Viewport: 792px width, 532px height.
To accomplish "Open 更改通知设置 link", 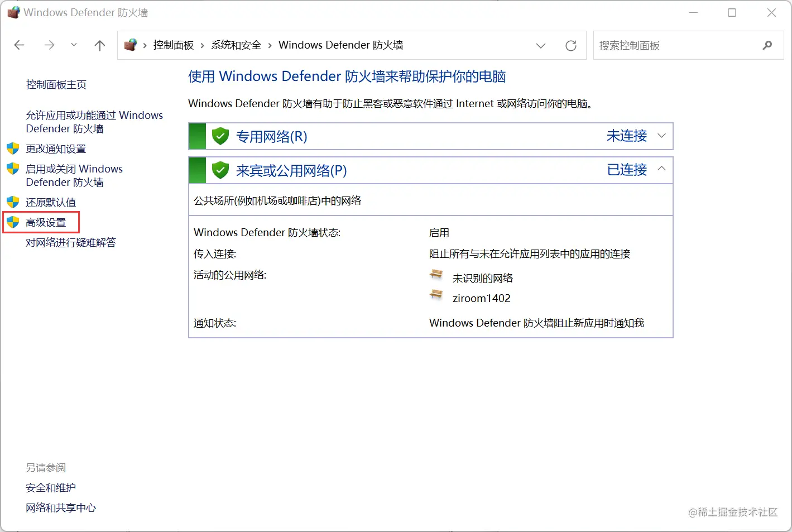I will coord(56,149).
